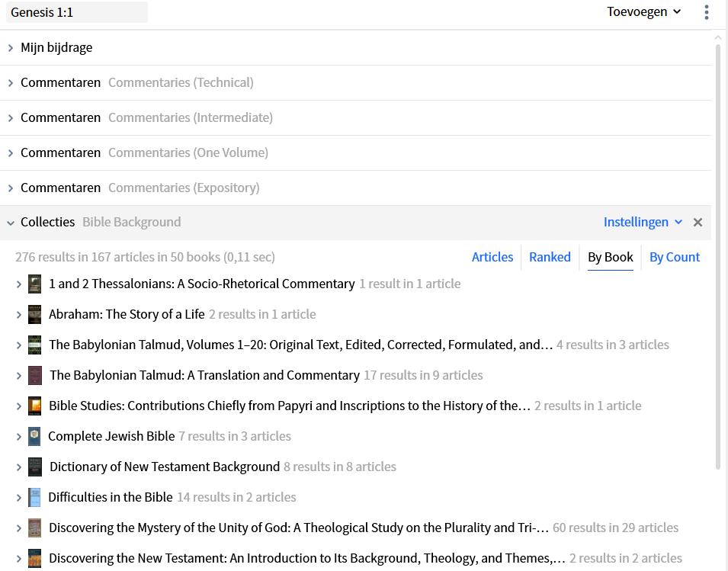Open Dictionary of New Testament Background title
Screen dimensions: 728x571
[165, 467]
